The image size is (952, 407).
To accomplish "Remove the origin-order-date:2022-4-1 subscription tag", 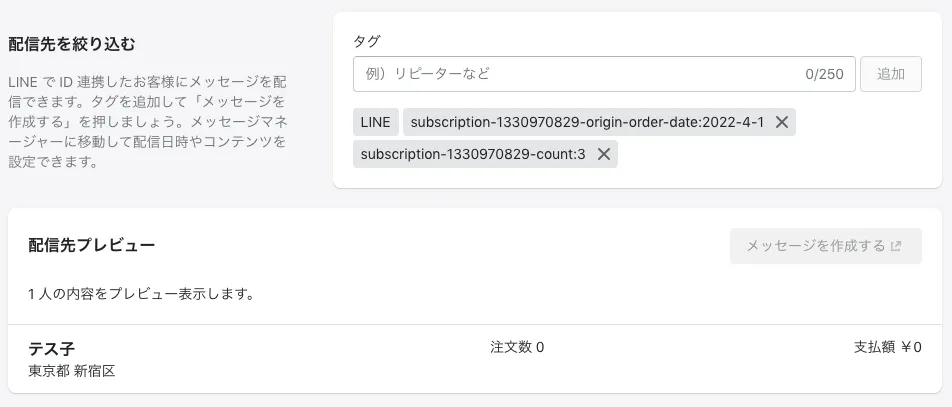I will [782, 122].
